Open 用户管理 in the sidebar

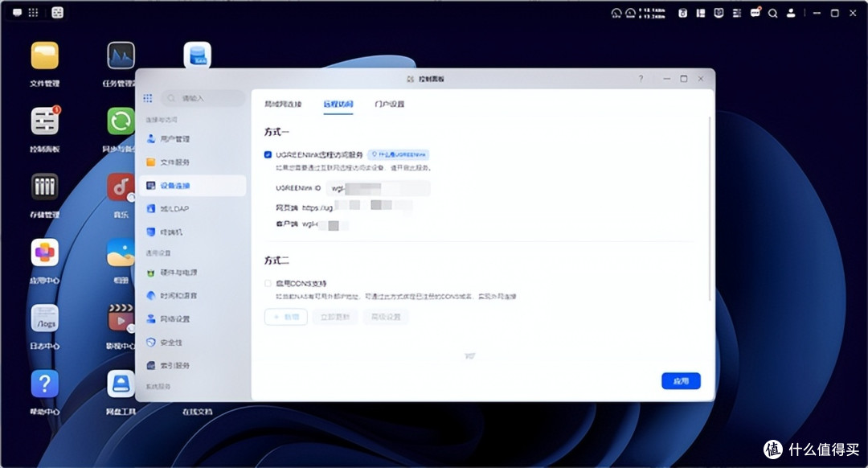[x=193, y=139]
